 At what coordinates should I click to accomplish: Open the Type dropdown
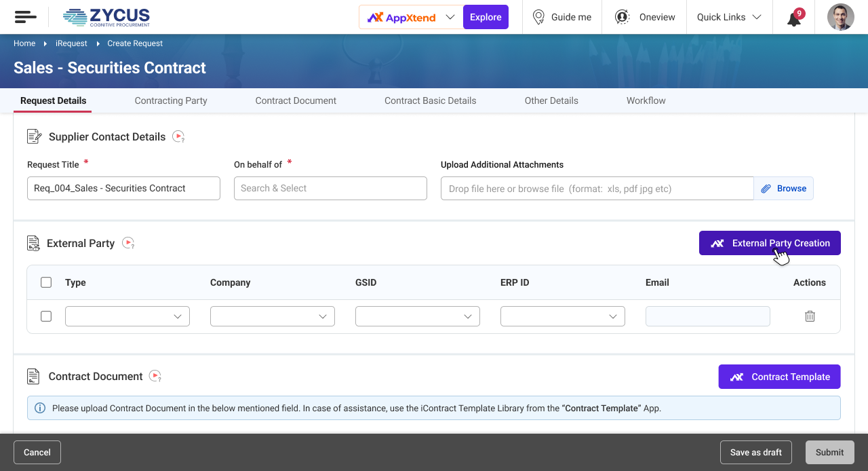[127, 316]
